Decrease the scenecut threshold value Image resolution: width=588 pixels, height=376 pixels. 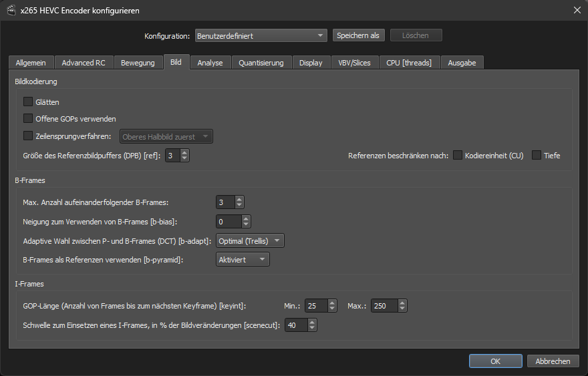(x=312, y=329)
